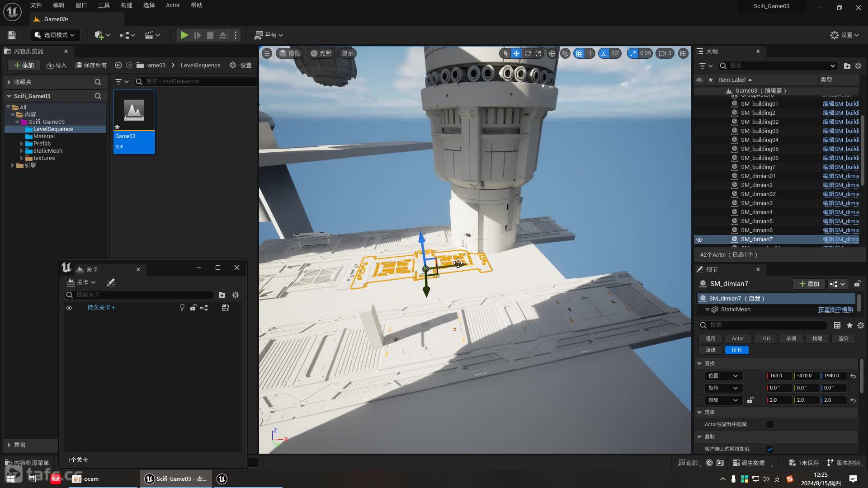Viewport: 868px width, 488px height.
Task: Toggle visibility of SM_dimian7 in outliner
Action: click(699, 239)
